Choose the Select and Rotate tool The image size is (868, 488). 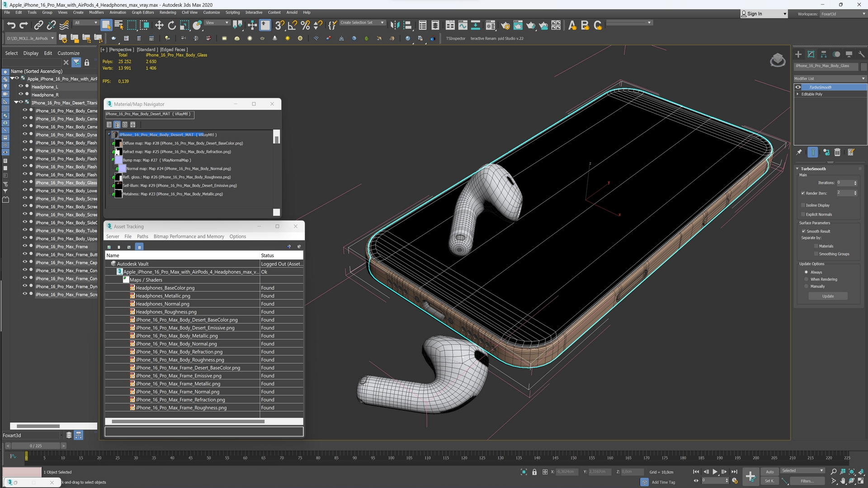tap(172, 25)
